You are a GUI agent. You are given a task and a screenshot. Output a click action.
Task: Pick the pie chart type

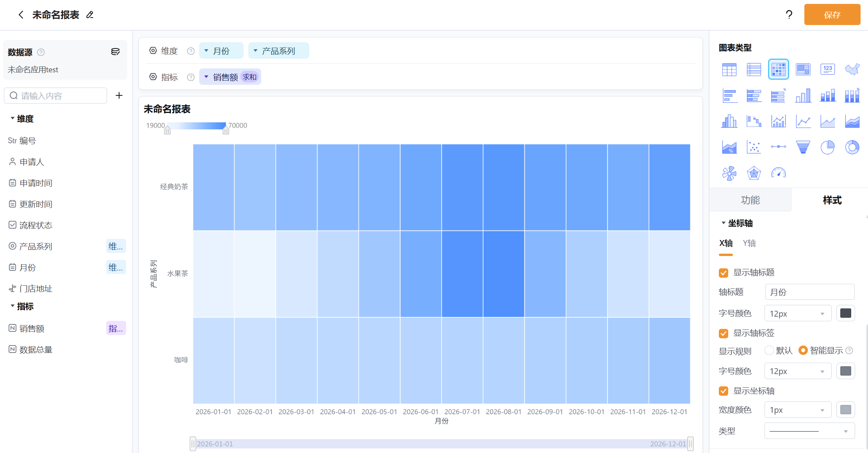click(827, 147)
